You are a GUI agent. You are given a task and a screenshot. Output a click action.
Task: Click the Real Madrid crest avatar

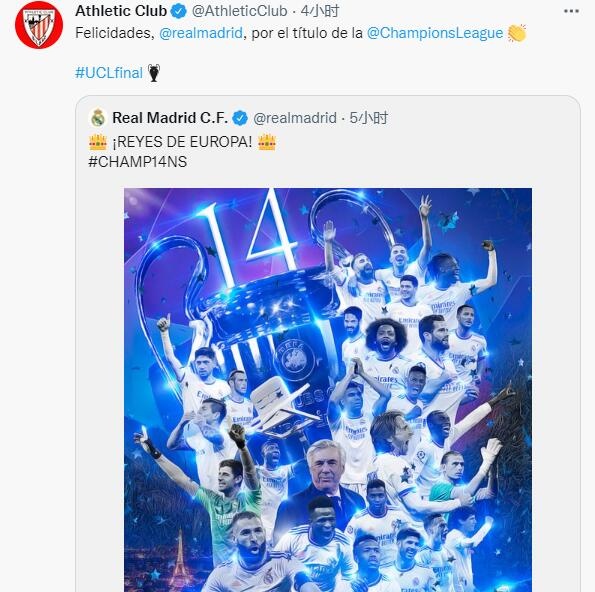[x=98, y=118]
